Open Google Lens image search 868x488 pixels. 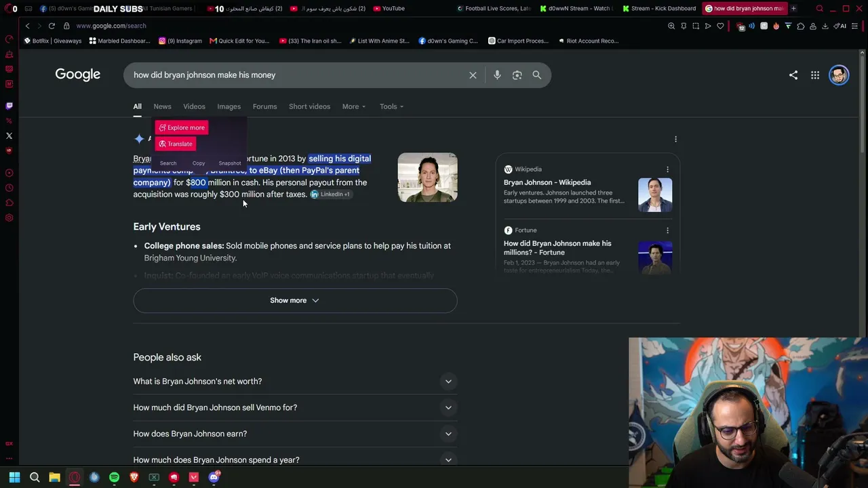pyautogui.click(x=517, y=75)
